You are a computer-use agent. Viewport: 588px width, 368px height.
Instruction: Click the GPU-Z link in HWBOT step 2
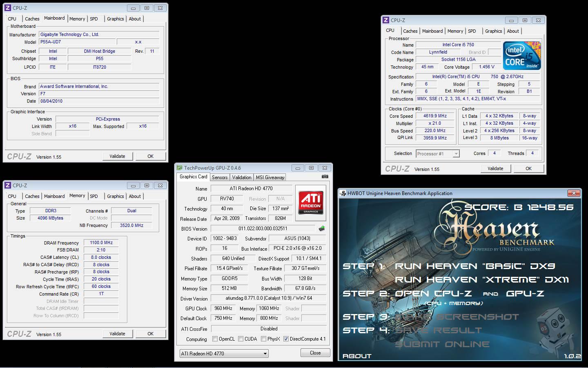point(525,294)
